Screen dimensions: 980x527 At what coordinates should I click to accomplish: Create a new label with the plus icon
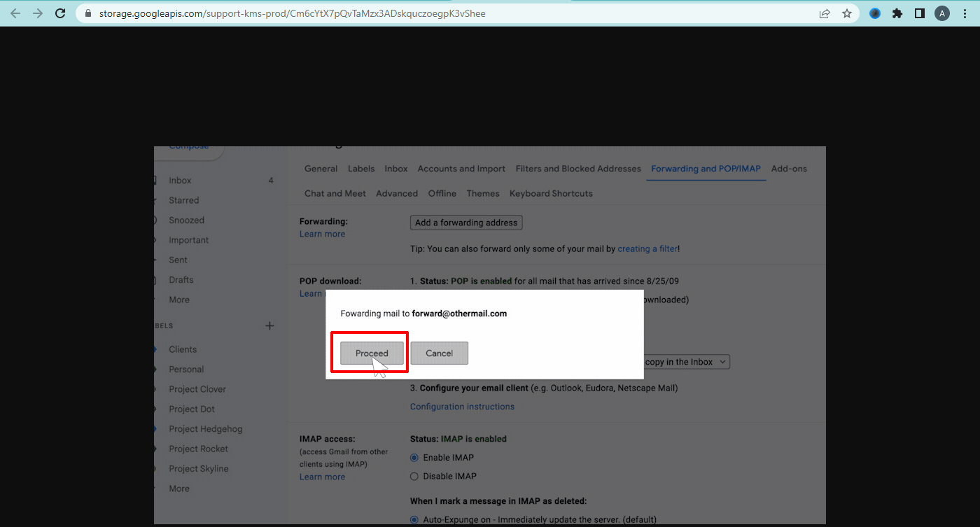point(269,325)
